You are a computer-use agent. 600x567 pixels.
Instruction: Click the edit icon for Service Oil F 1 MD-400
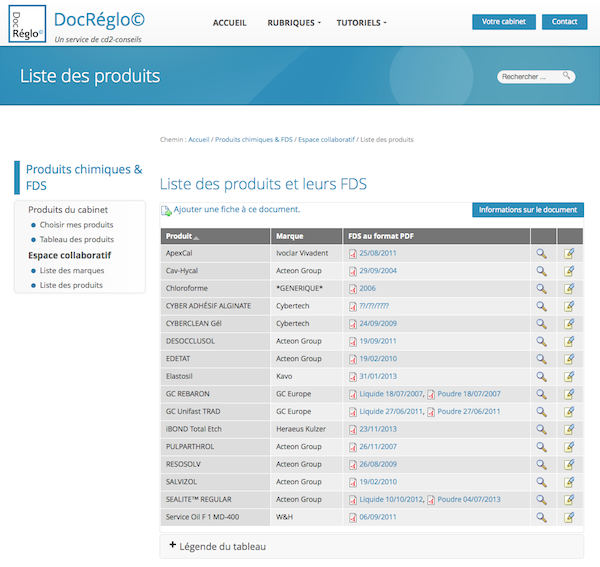point(569,517)
